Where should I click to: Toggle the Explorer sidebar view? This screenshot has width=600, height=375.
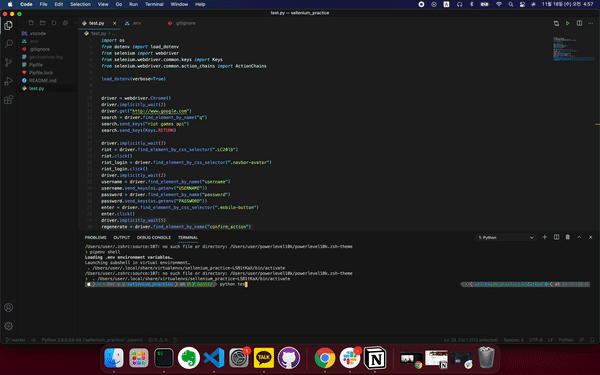pos(8,25)
